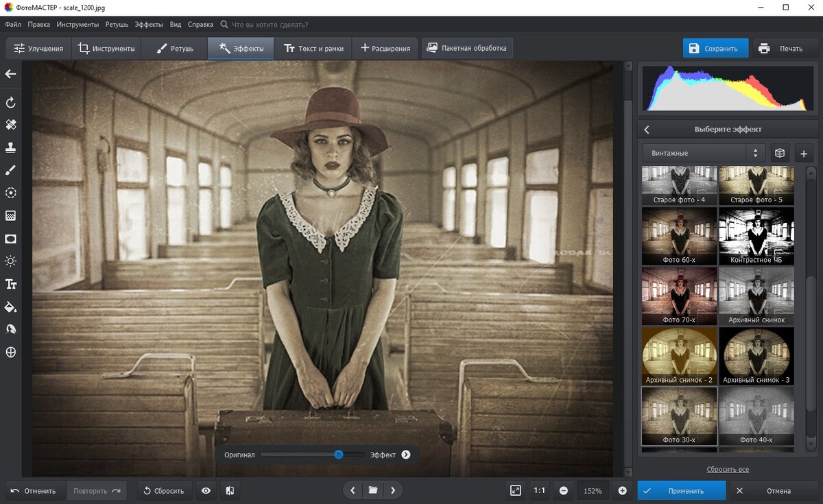Fit image to screen icon
The height and width of the screenshot is (504, 823).
pos(516,490)
